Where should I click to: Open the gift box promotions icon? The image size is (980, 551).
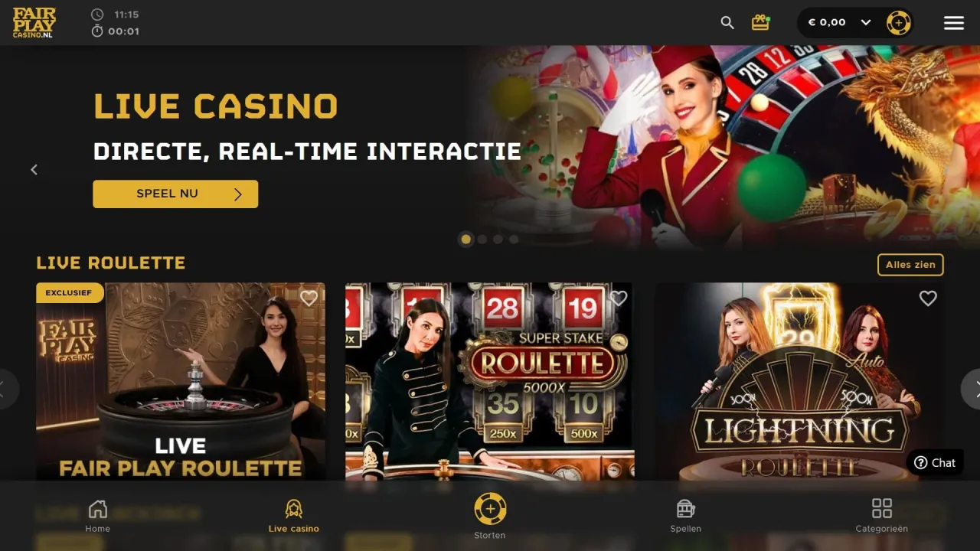(760, 22)
